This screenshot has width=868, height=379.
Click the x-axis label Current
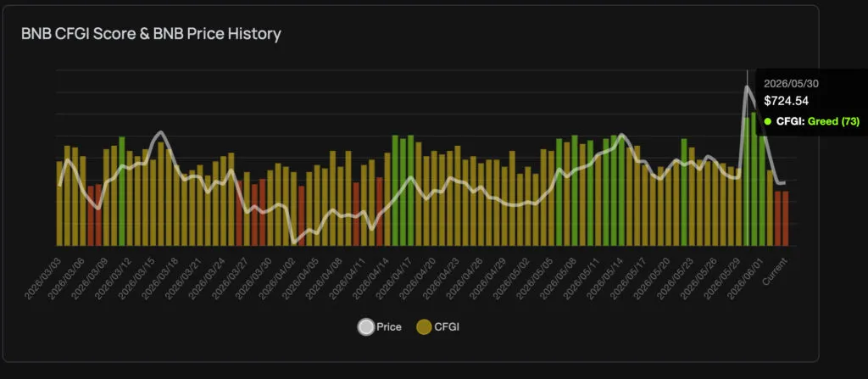[775, 271]
